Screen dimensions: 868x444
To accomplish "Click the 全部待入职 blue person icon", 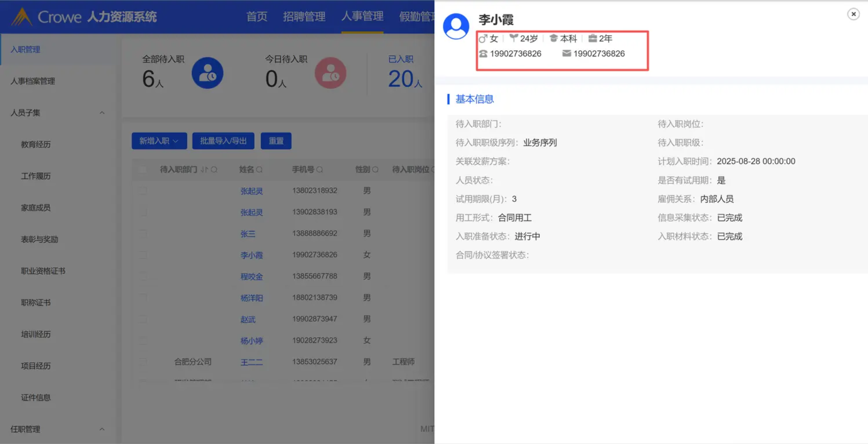I will [x=207, y=73].
